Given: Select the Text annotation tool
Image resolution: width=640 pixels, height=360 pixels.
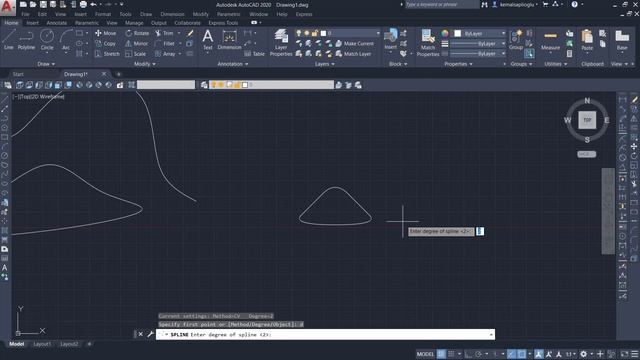Looking at the screenshot, I should pyautogui.click(x=208, y=40).
